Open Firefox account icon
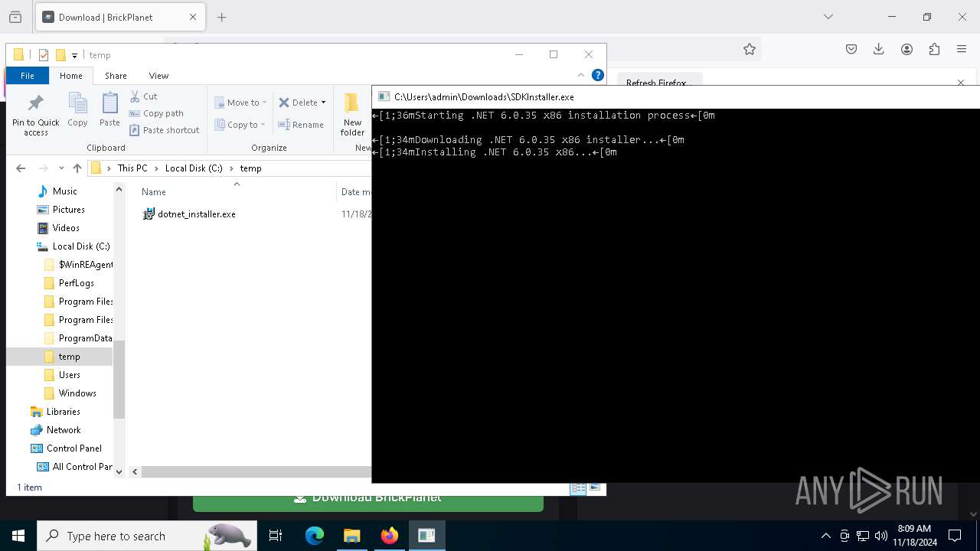 pos(906,49)
